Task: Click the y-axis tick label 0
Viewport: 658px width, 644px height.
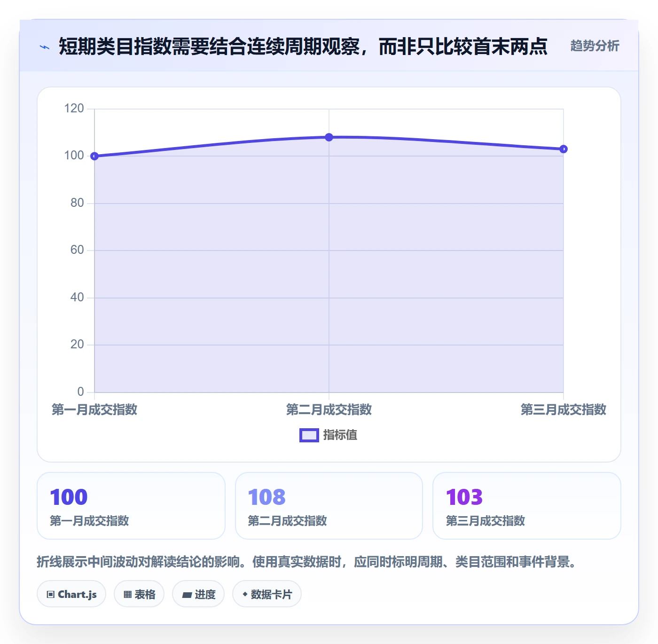Action: pyautogui.click(x=80, y=392)
